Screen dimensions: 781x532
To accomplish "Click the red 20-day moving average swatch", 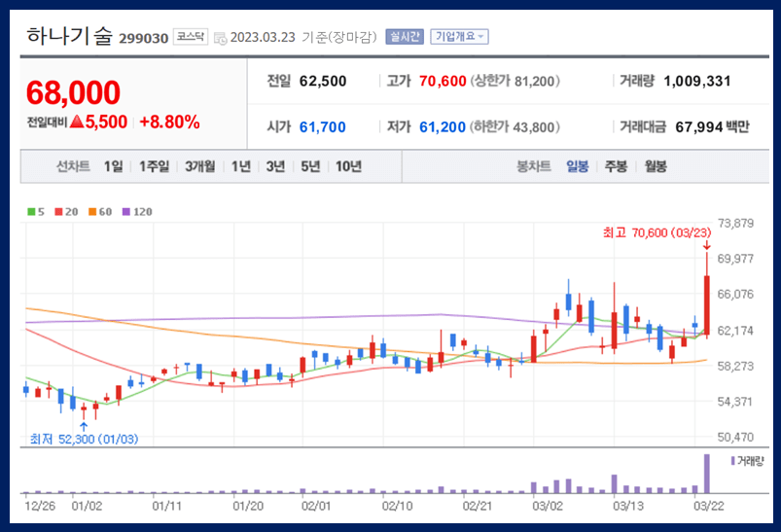I will point(58,212).
